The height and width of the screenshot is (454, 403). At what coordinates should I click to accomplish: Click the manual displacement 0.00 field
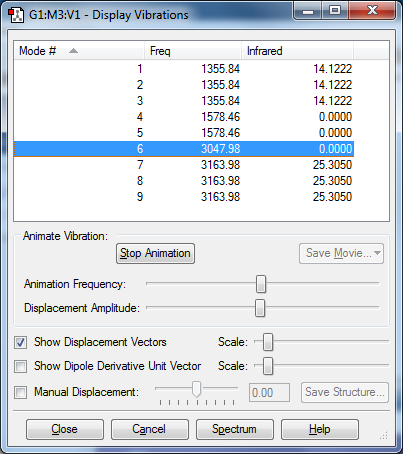tap(269, 393)
